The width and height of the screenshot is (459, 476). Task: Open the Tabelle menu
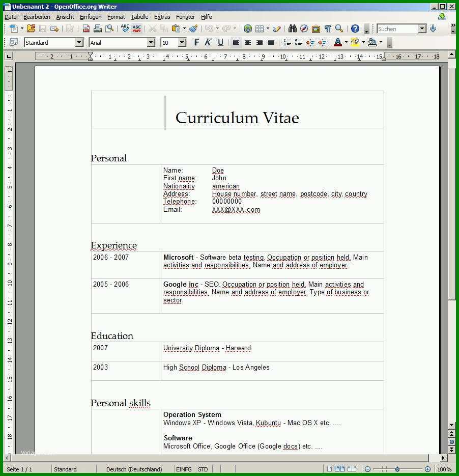click(x=139, y=17)
